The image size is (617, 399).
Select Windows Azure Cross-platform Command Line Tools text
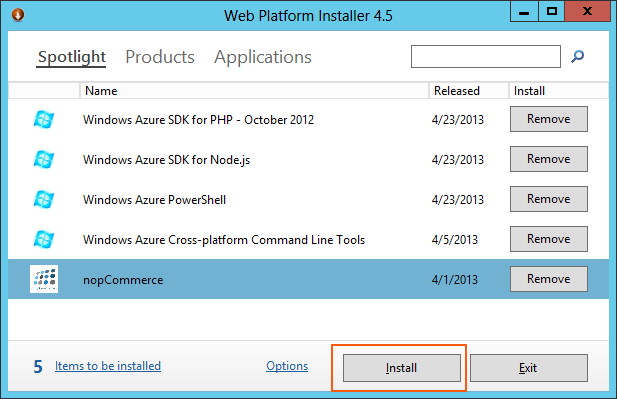224,240
